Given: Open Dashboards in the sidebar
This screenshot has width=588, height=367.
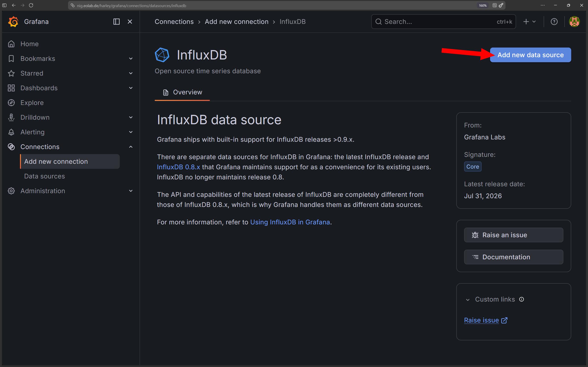Looking at the screenshot, I should coord(39,88).
